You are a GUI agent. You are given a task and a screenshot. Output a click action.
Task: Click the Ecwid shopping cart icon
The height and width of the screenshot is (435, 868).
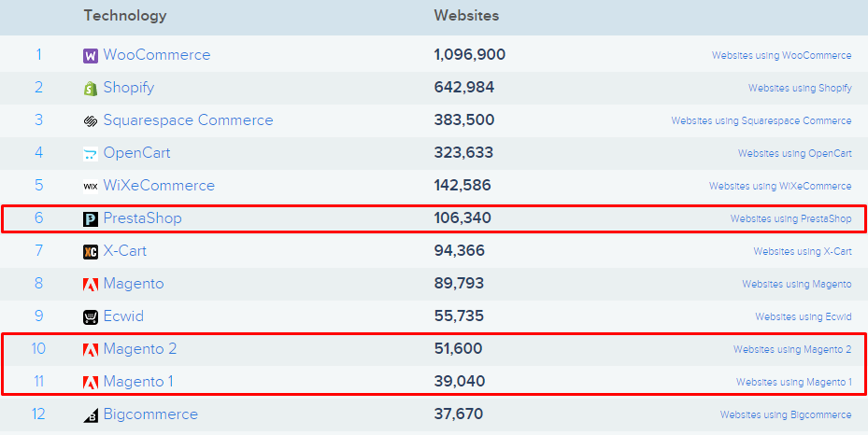point(91,316)
